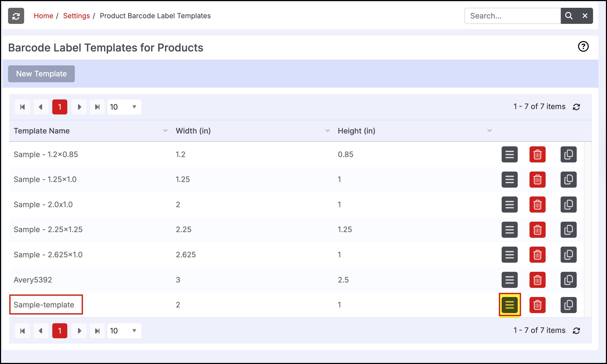Copy the Sample - 2.625×1.0 template
This screenshot has height=364, width=607.
point(568,255)
